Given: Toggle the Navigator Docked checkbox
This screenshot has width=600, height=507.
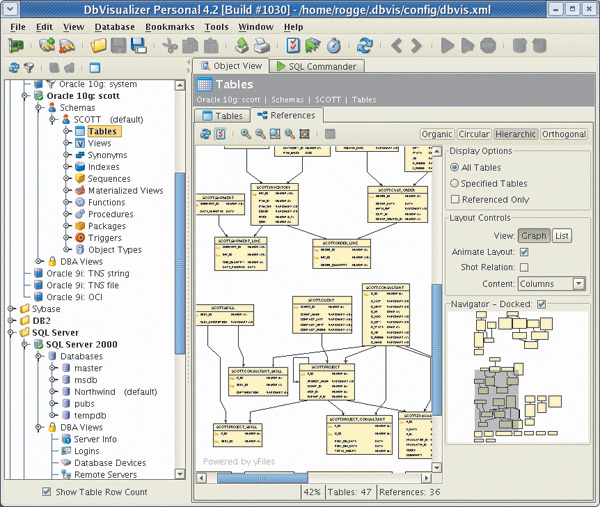Looking at the screenshot, I should [541, 304].
